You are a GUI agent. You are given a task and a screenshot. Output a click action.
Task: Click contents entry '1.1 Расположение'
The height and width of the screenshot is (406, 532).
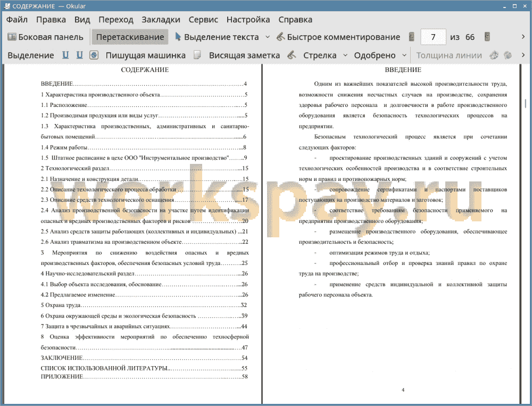(x=144, y=105)
